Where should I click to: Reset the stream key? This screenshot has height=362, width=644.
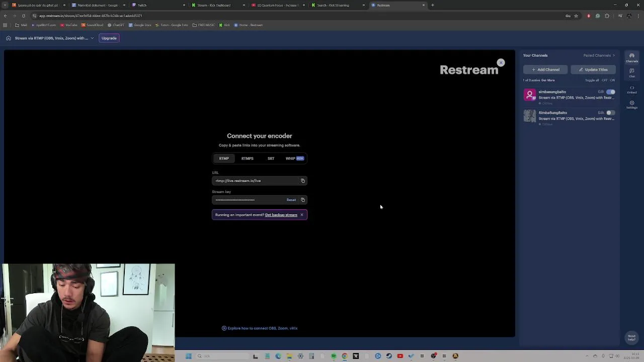[291, 200]
